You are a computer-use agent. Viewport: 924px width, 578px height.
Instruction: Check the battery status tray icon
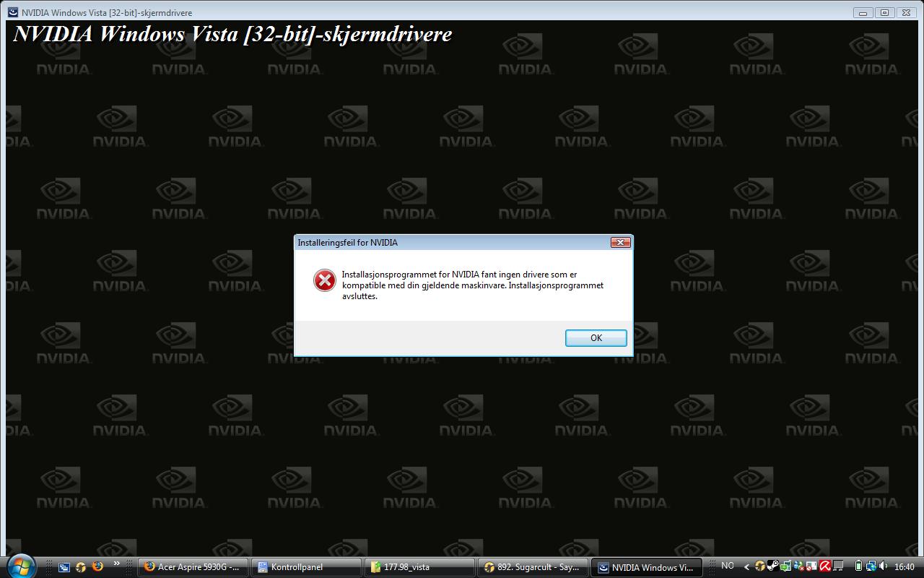[858, 566]
